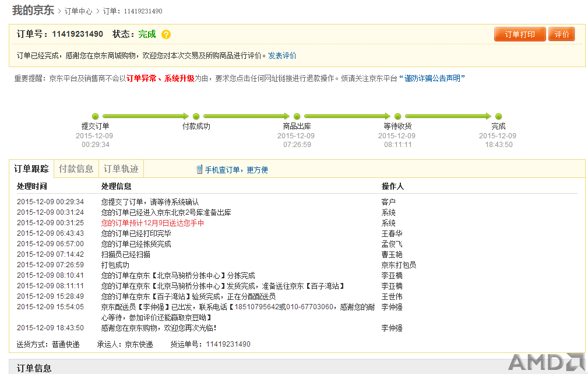Click timestamp 2015-12-09 18:43:50 in tracking table

[x=50, y=328]
